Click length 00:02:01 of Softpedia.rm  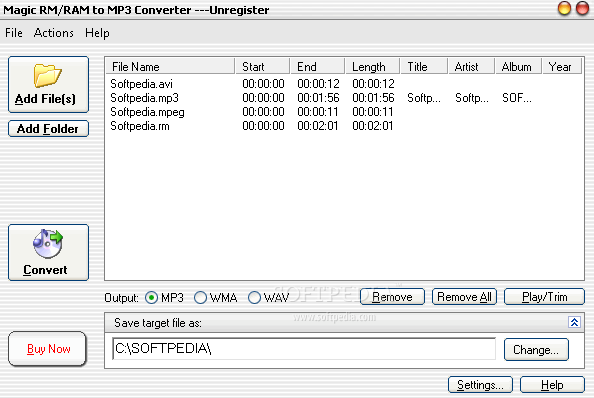click(x=373, y=126)
